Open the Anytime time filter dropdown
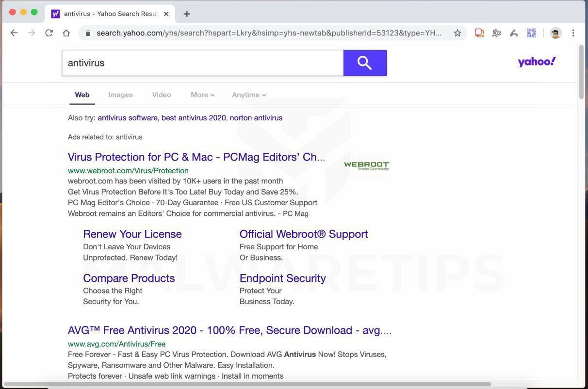The width and height of the screenshot is (588, 389). tap(248, 95)
